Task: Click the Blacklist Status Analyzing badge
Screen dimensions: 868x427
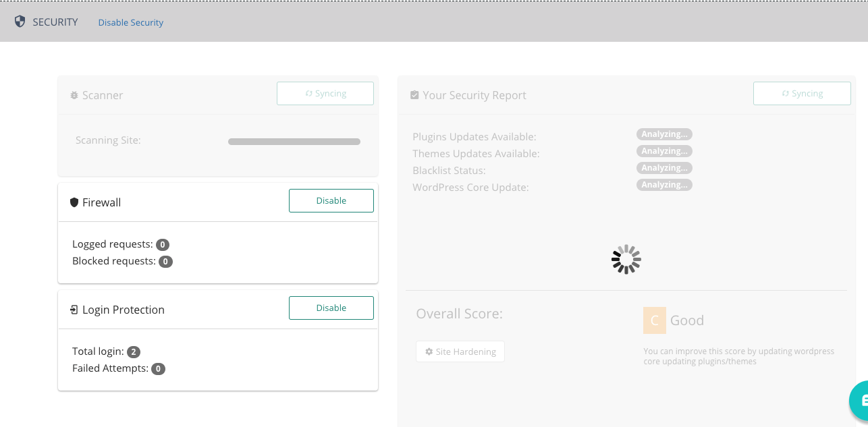Action: (664, 168)
